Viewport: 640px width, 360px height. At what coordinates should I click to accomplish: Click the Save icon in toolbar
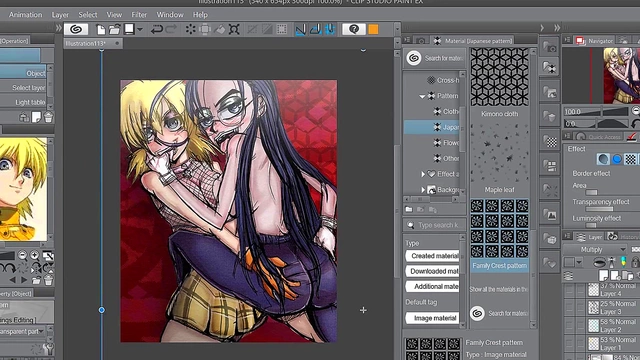[129, 29]
